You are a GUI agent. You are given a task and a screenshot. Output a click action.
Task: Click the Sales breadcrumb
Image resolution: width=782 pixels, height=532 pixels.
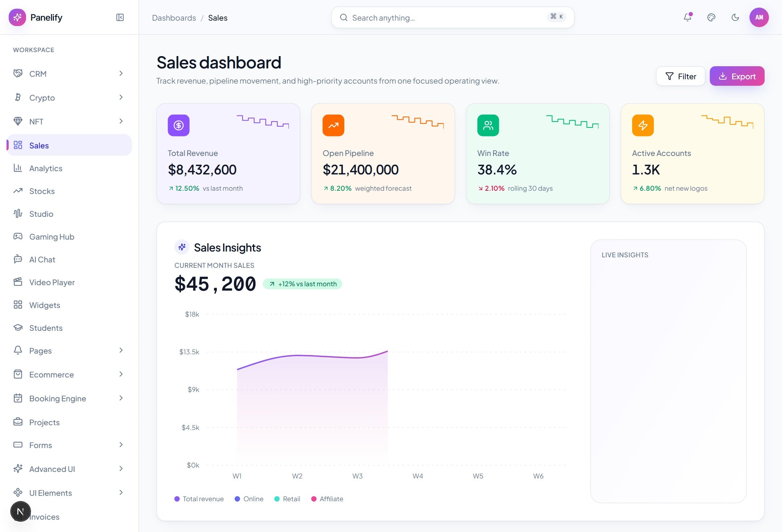pyautogui.click(x=218, y=18)
